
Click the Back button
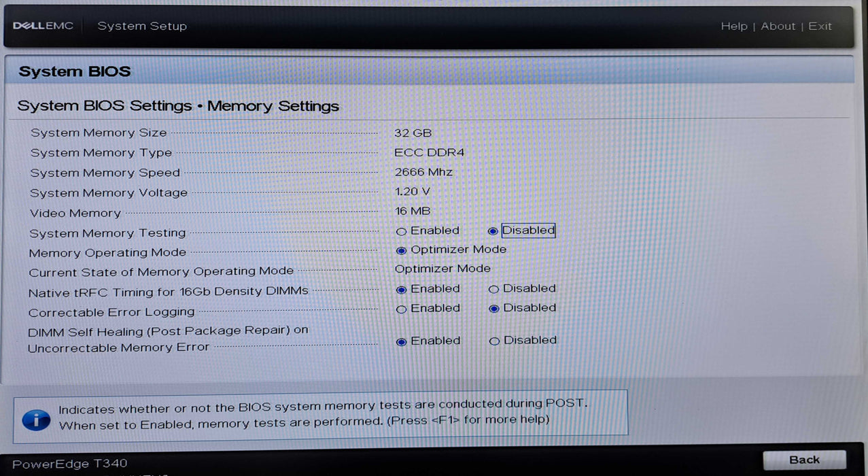805,460
